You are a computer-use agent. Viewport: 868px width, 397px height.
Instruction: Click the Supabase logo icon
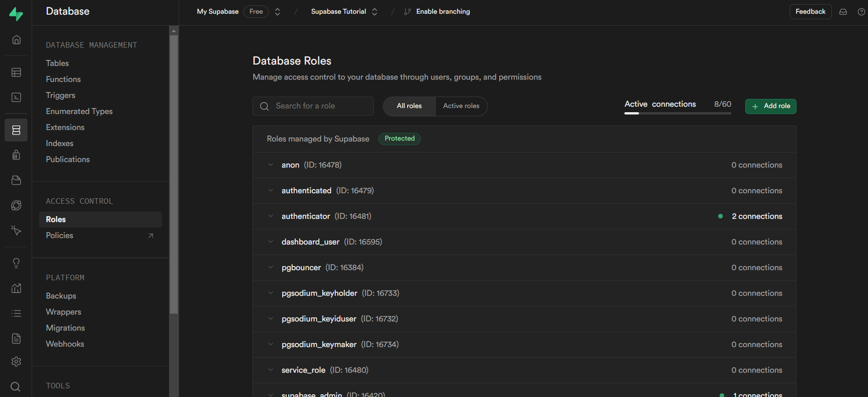click(16, 14)
